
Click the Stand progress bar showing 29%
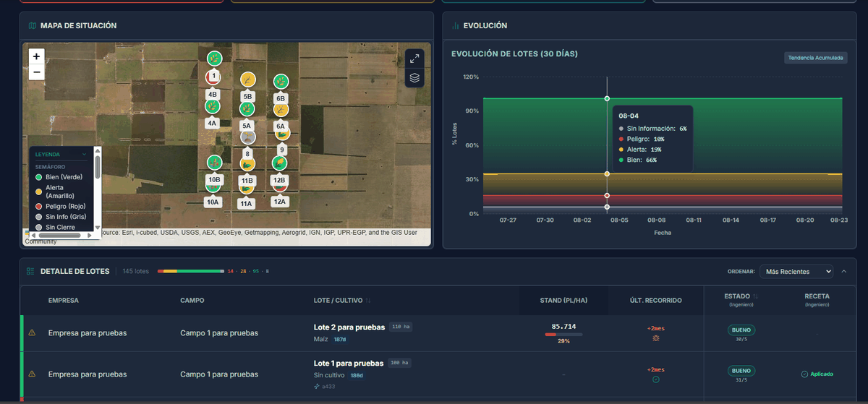coord(563,335)
